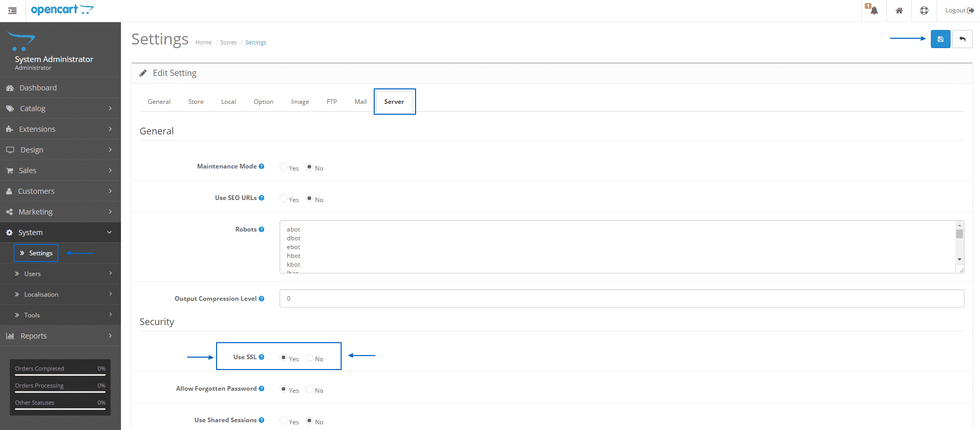980x430 pixels.
Task: Go to storefront via home icon
Action: 899,10
